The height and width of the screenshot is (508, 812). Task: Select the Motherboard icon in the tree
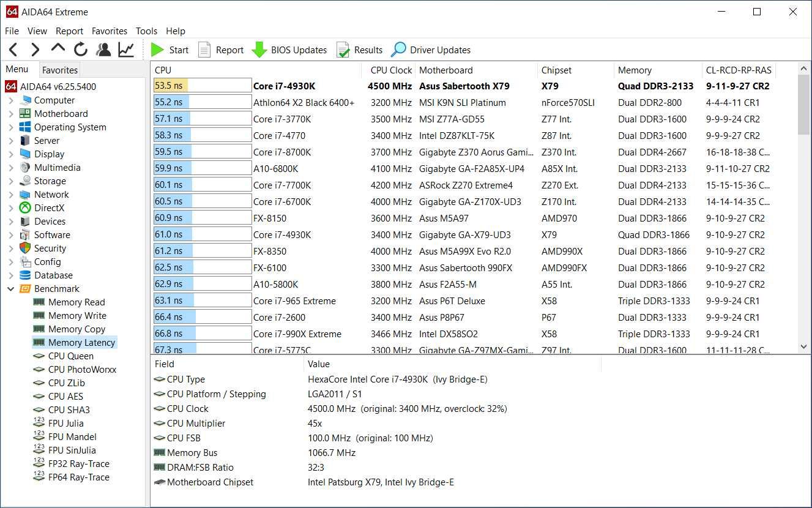pyautogui.click(x=25, y=114)
